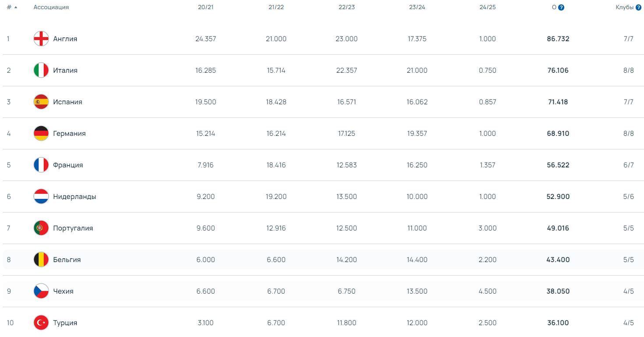Sort by the # rank column arrow
This screenshot has height=337, width=644.
[16, 7]
